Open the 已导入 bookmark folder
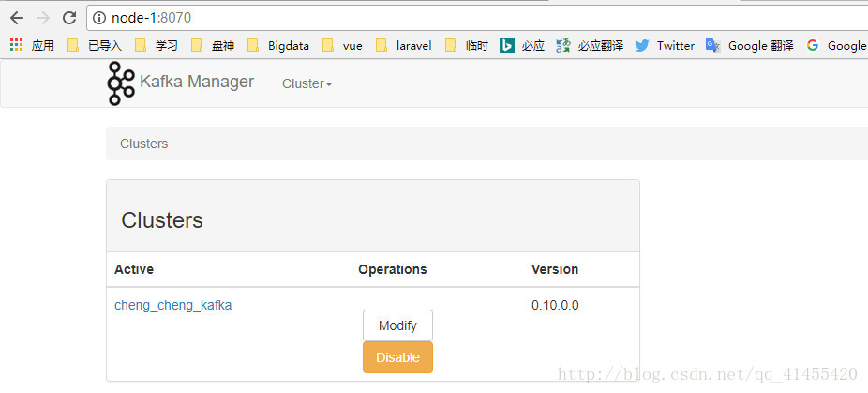 point(95,45)
